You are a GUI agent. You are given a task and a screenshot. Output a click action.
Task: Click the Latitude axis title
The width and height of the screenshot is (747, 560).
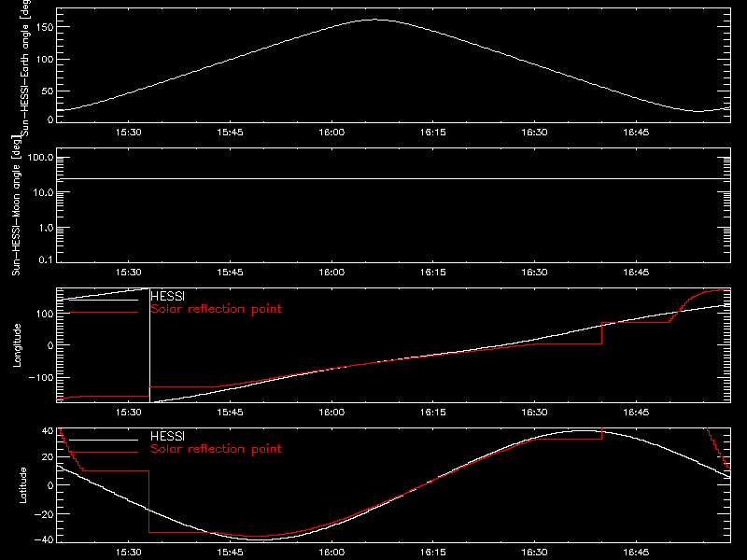point(22,484)
